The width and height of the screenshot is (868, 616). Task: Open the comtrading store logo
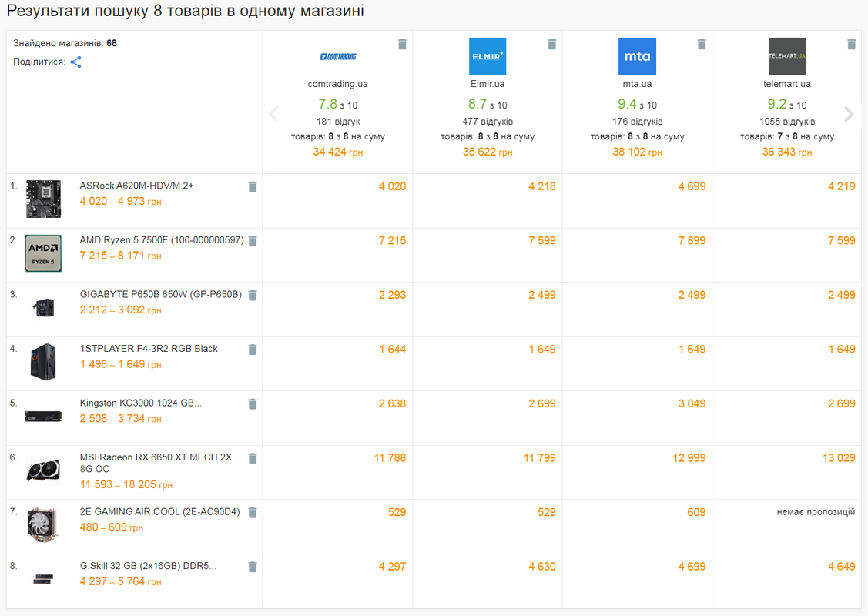(x=337, y=56)
